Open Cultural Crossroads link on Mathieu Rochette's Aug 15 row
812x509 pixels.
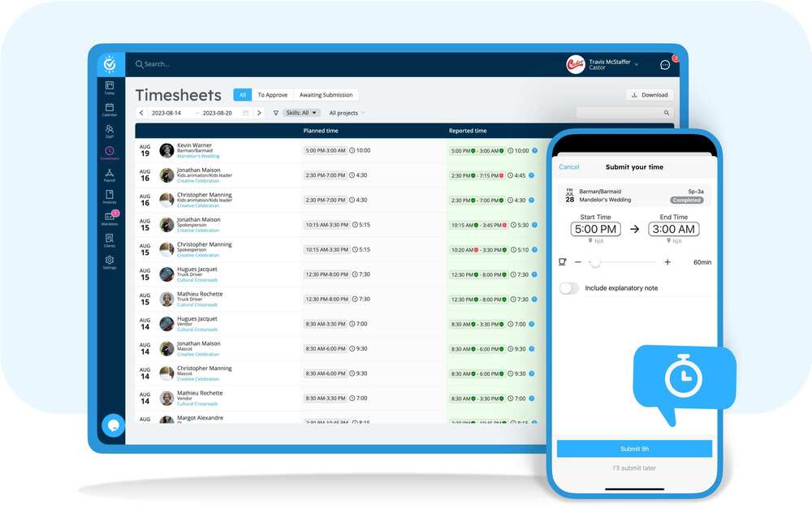pos(197,305)
